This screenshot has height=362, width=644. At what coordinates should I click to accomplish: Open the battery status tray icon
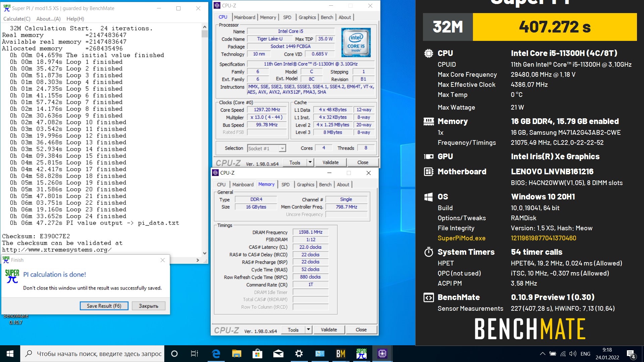coord(553,354)
